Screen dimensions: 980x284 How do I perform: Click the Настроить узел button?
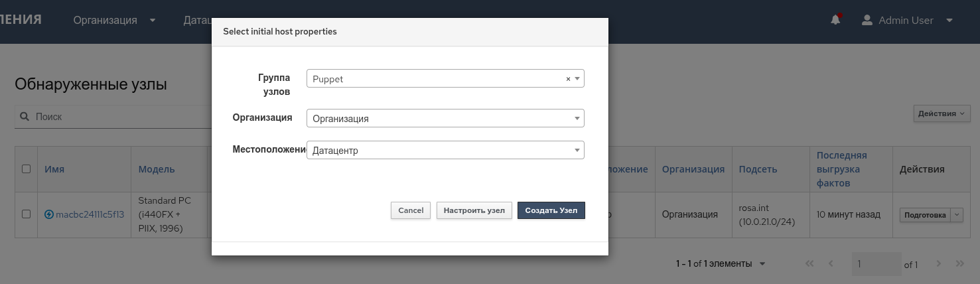coord(474,210)
